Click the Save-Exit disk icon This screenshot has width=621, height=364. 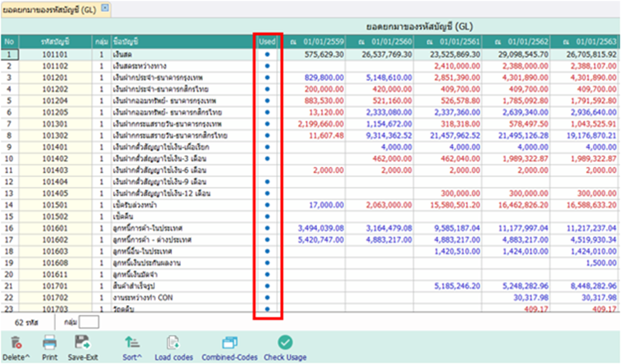[82, 343]
